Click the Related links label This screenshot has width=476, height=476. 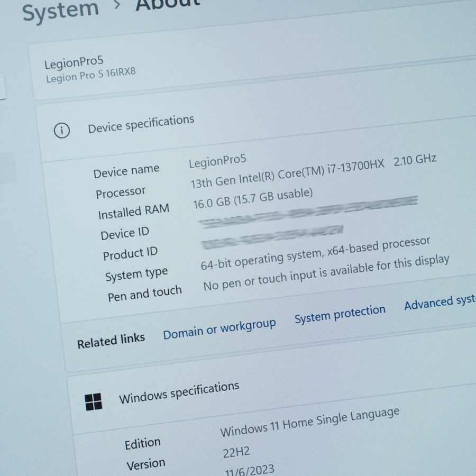[x=111, y=341]
